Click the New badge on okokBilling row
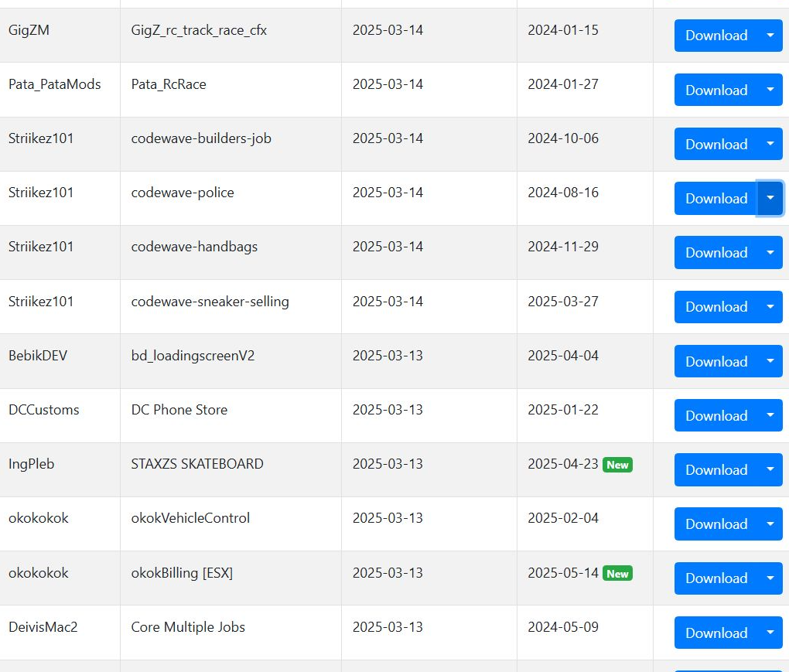Viewport: 789px width, 672px height. point(617,574)
